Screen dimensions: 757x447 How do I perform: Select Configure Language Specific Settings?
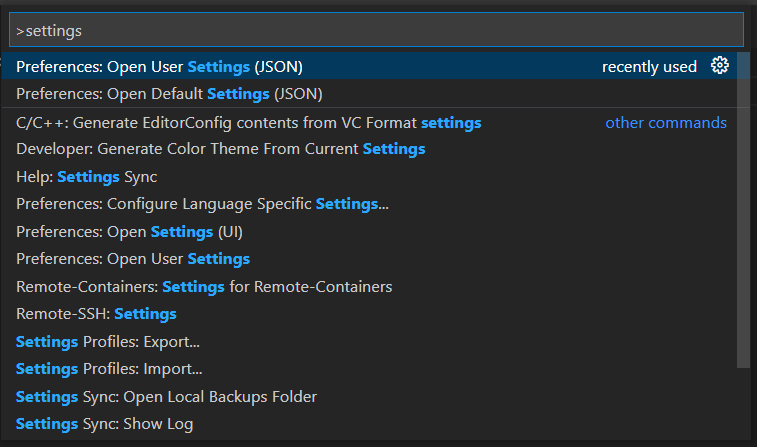pos(202,204)
